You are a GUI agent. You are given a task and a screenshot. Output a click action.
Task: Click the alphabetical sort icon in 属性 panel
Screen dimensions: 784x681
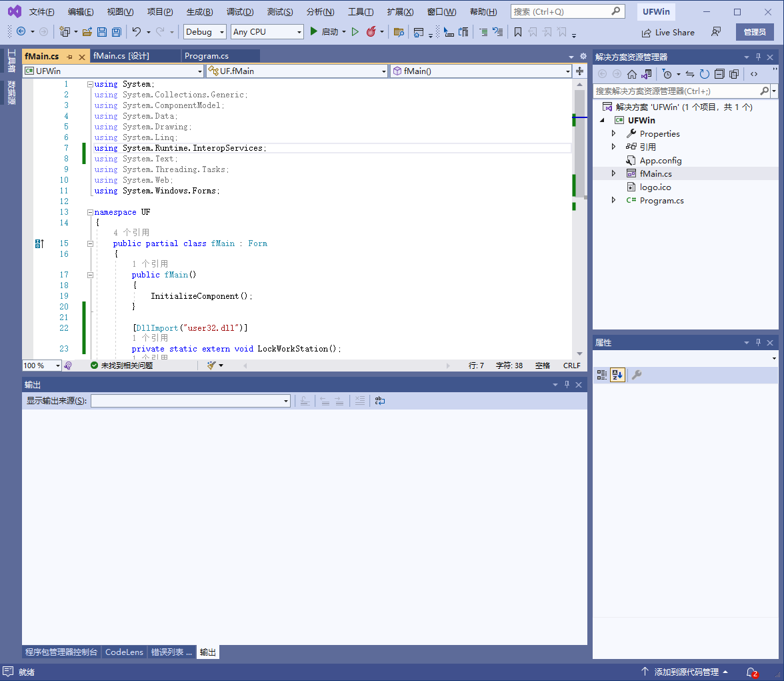pyautogui.click(x=617, y=375)
